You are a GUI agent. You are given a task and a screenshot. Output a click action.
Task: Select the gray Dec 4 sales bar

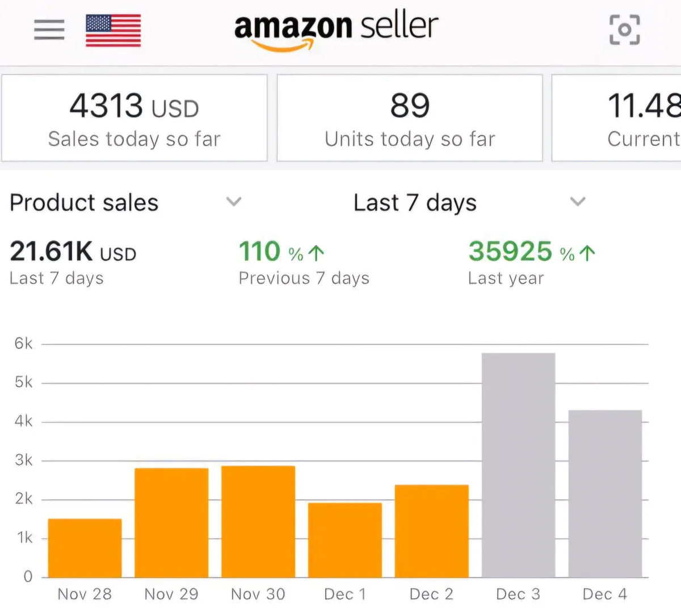tap(605, 493)
